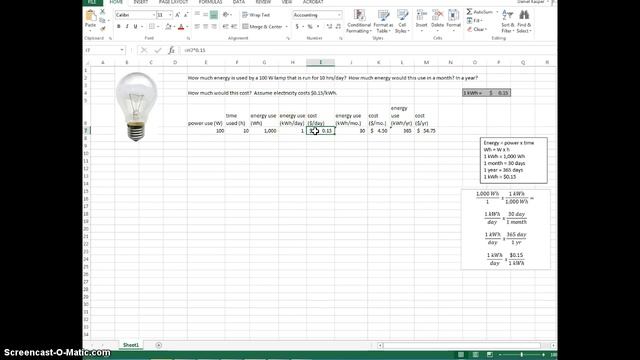This screenshot has width=640, height=360.
Task: Click the Insert Function fx icon
Action: 171,50
